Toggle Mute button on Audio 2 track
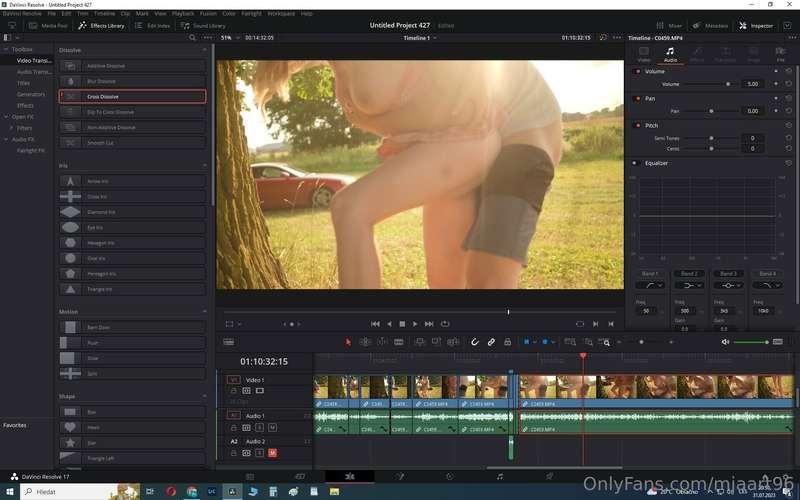Viewport: 800px width, 500px height. pyautogui.click(x=272, y=453)
